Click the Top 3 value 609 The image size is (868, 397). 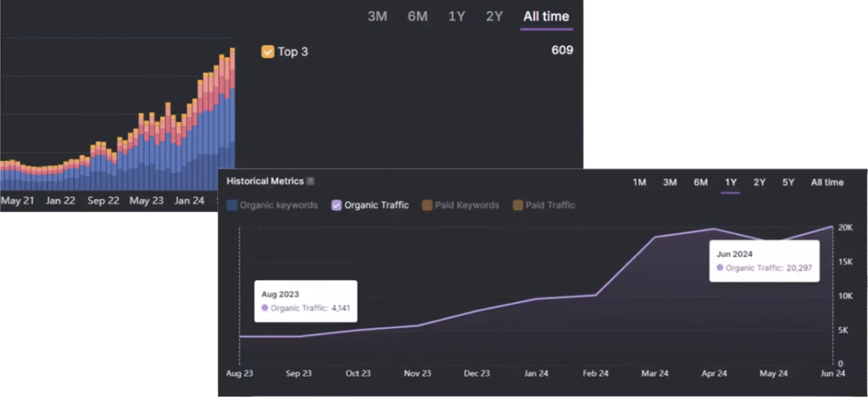pos(561,51)
